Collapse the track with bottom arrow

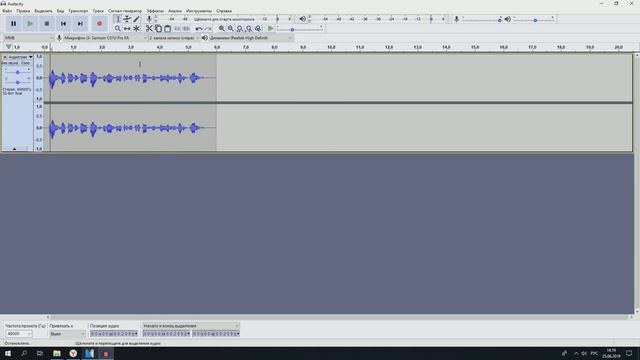[14, 149]
